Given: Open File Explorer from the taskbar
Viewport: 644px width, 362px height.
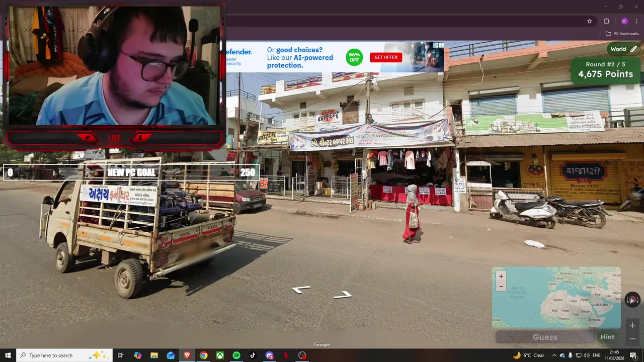Looking at the screenshot, I should click(x=154, y=355).
